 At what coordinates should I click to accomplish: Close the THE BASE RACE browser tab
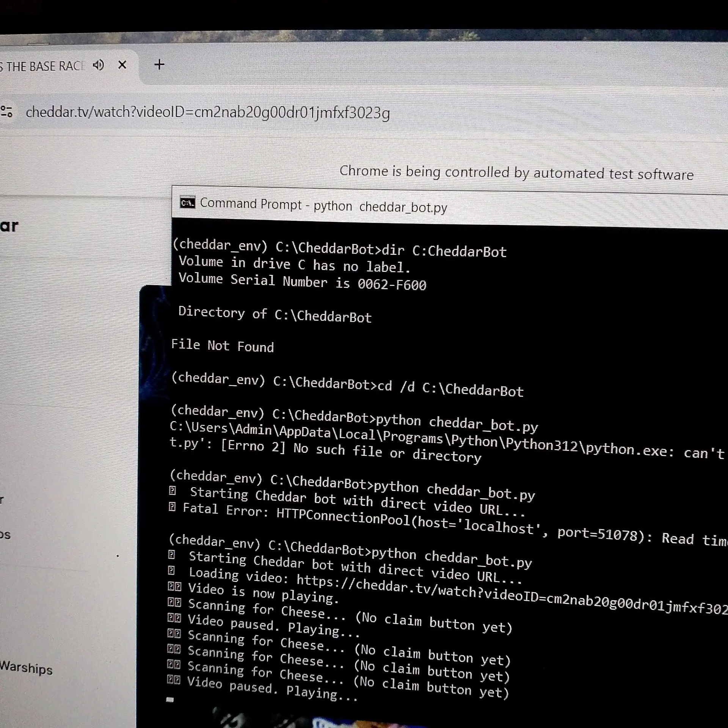122,65
